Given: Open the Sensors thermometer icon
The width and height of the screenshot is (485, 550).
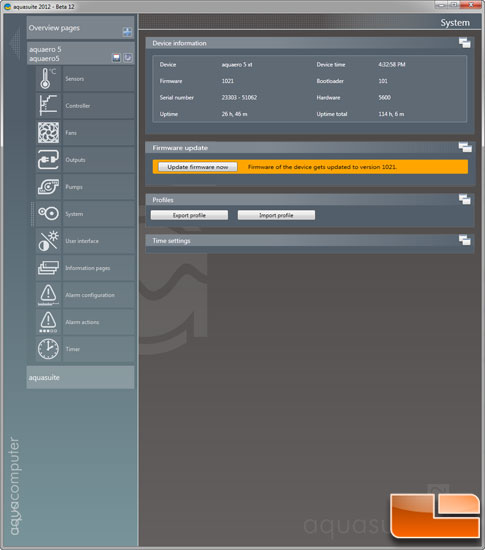Looking at the screenshot, I should [x=48, y=79].
